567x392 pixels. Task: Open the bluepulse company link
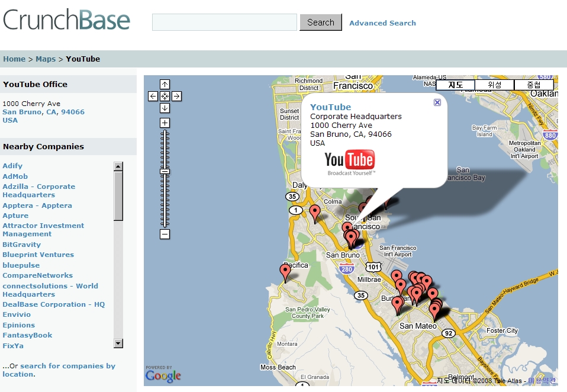(x=21, y=265)
